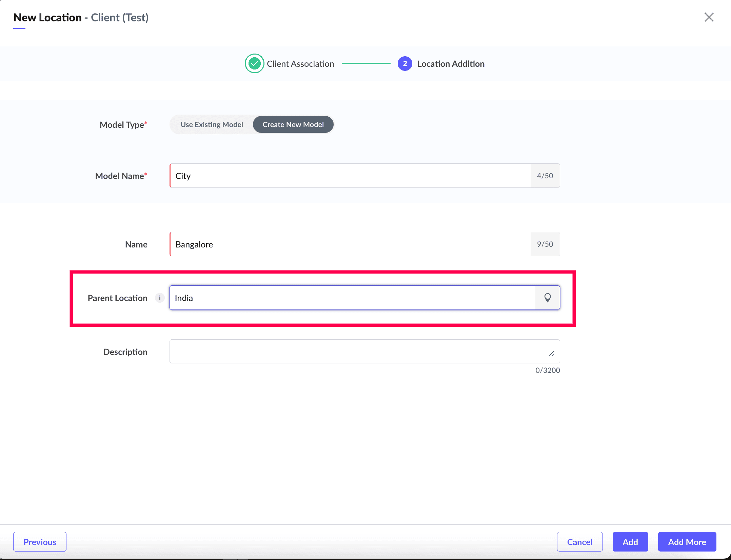Click the Model Name field containing City

tap(349, 176)
